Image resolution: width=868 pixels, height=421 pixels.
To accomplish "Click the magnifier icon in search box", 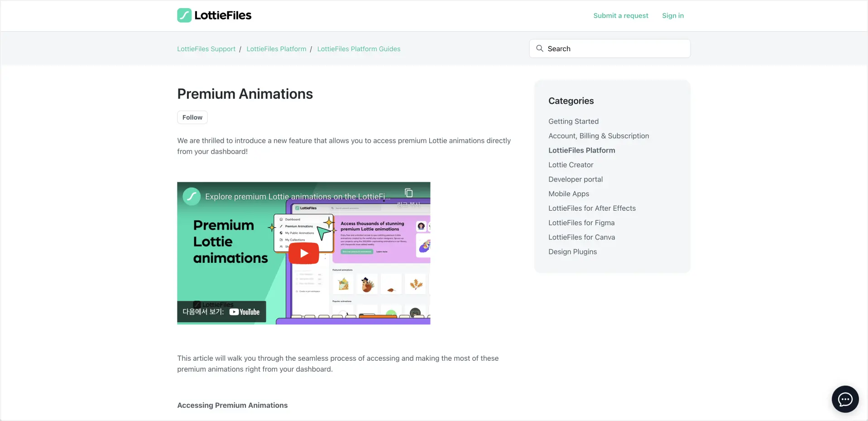I will point(539,48).
